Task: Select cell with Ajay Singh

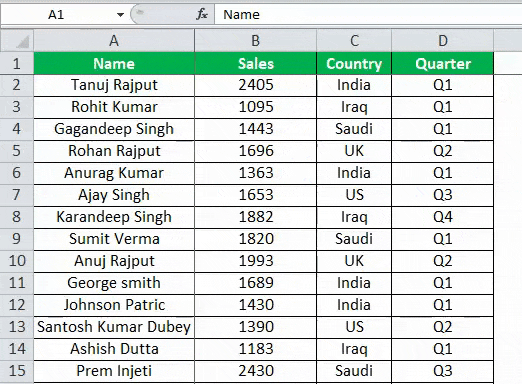Action: tap(114, 195)
